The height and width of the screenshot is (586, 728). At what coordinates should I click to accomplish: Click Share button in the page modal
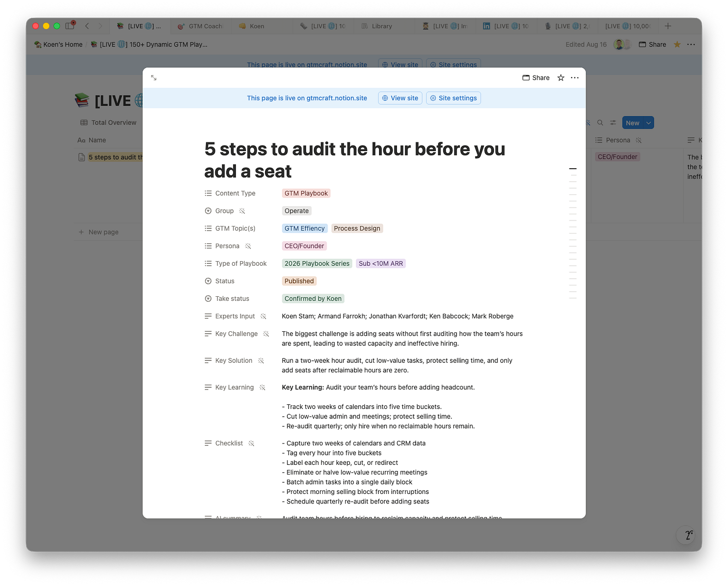[536, 78]
